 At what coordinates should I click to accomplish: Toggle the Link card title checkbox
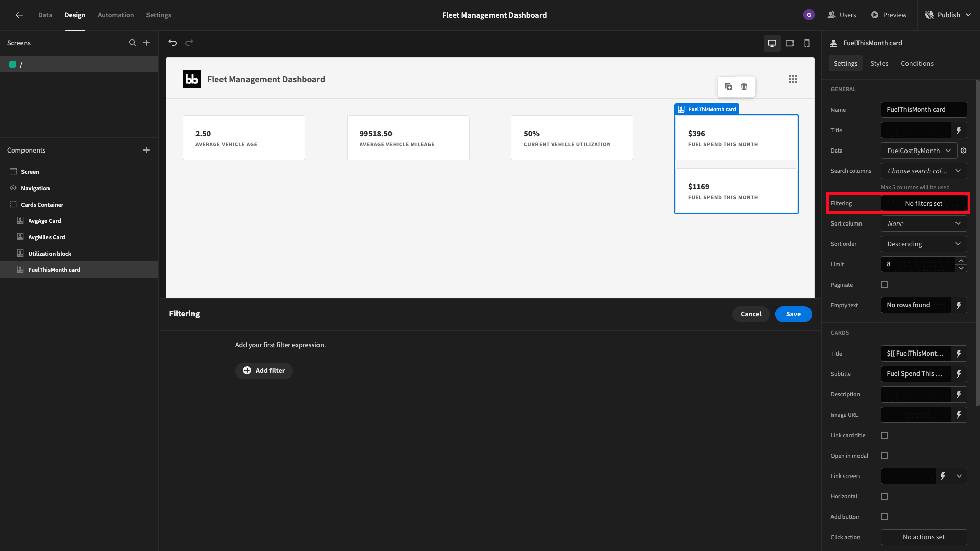coord(885,435)
